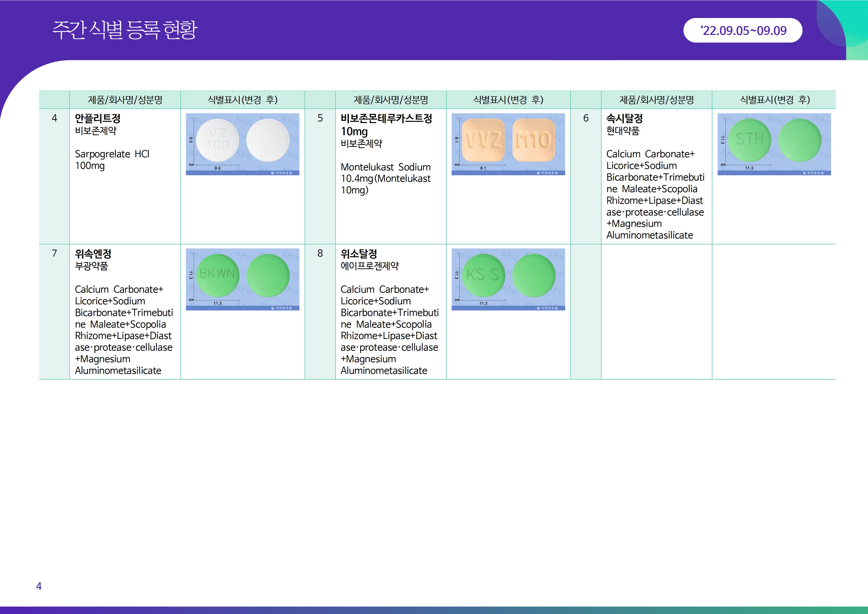Image resolution: width=868 pixels, height=614 pixels.
Task: Click the last 식별표시(변경 후) column header
Action: coord(774,100)
